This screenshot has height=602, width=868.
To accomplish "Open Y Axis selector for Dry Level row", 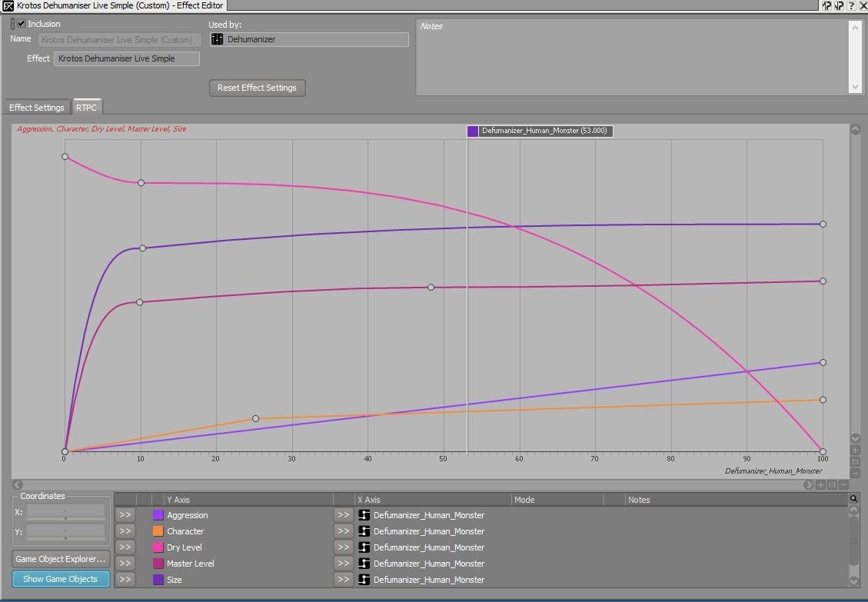I will [125, 547].
